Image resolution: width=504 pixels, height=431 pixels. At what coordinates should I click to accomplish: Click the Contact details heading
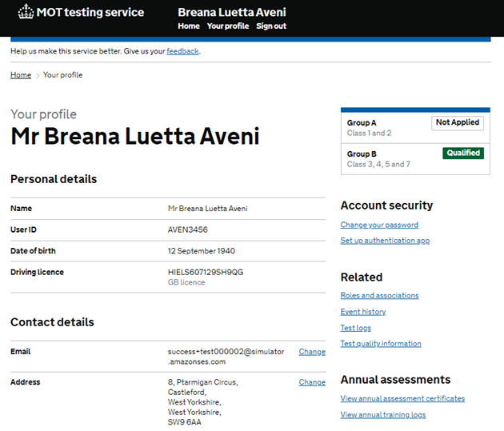[x=52, y=322]
